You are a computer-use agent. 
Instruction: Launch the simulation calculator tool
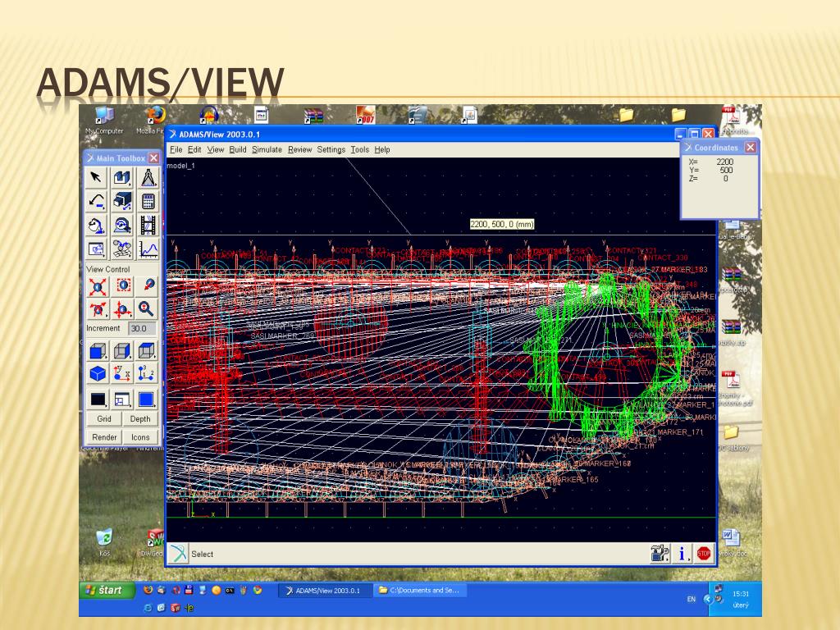pos(148,202)
